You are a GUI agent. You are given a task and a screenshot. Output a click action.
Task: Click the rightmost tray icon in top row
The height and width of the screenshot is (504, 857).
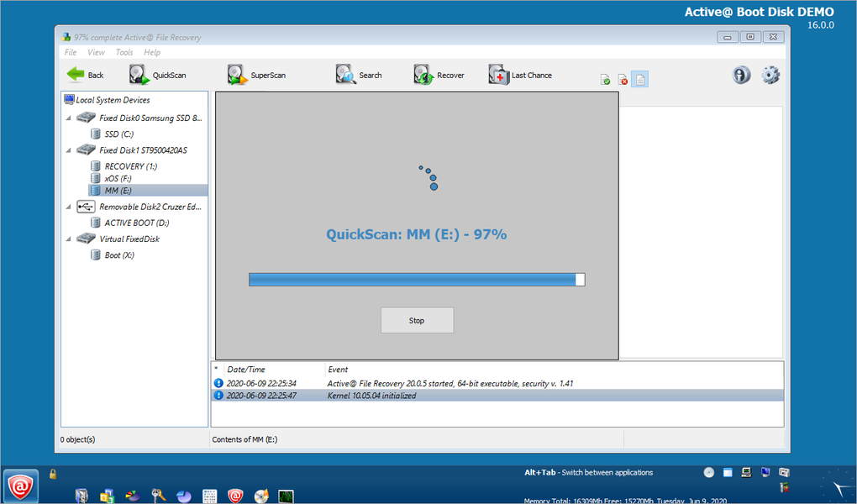point(784,472)
